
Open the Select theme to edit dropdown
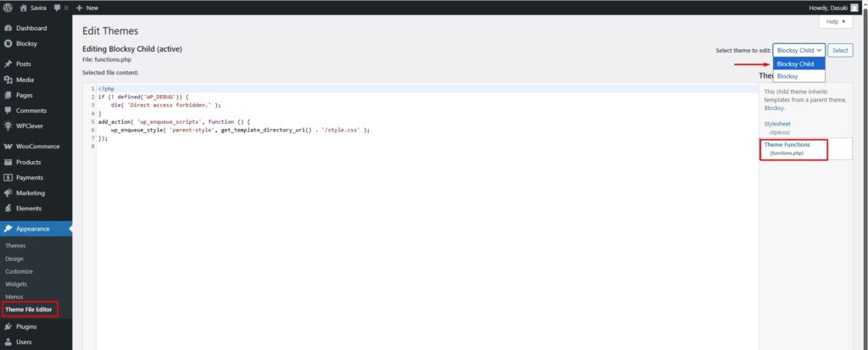tap(798, 50)
